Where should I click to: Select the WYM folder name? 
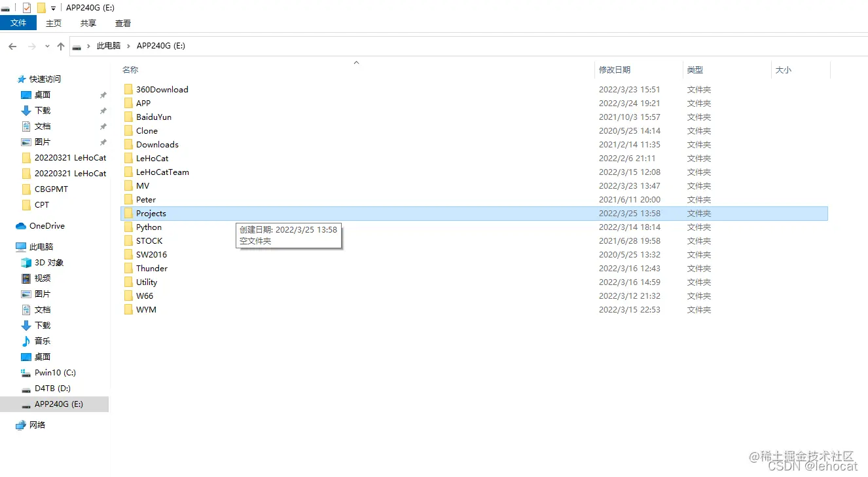tap(146, 309)
